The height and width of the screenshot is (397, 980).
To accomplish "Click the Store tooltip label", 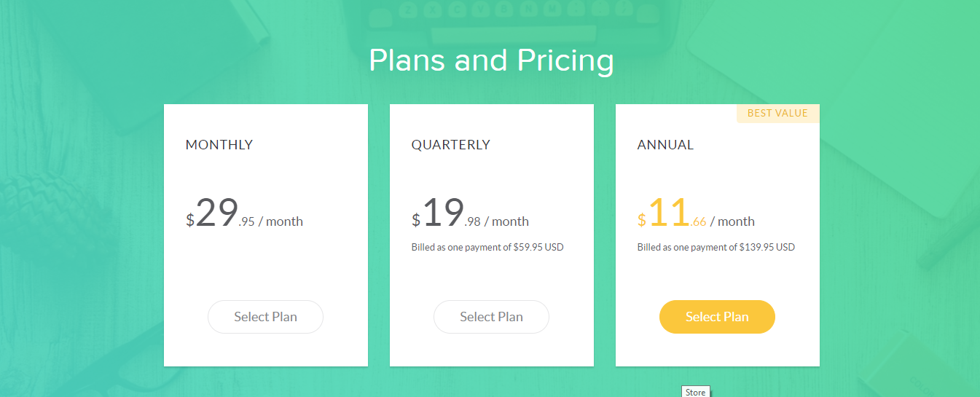I will tap(695, 392).
